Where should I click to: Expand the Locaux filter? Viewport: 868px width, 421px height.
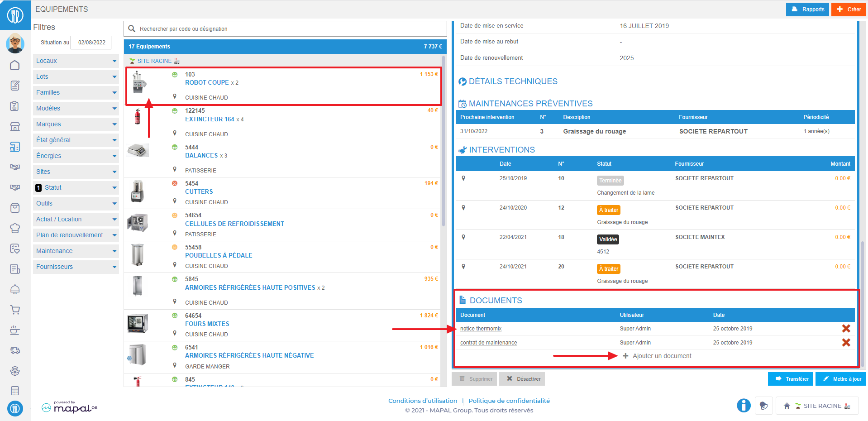click(x=76, y=61)
